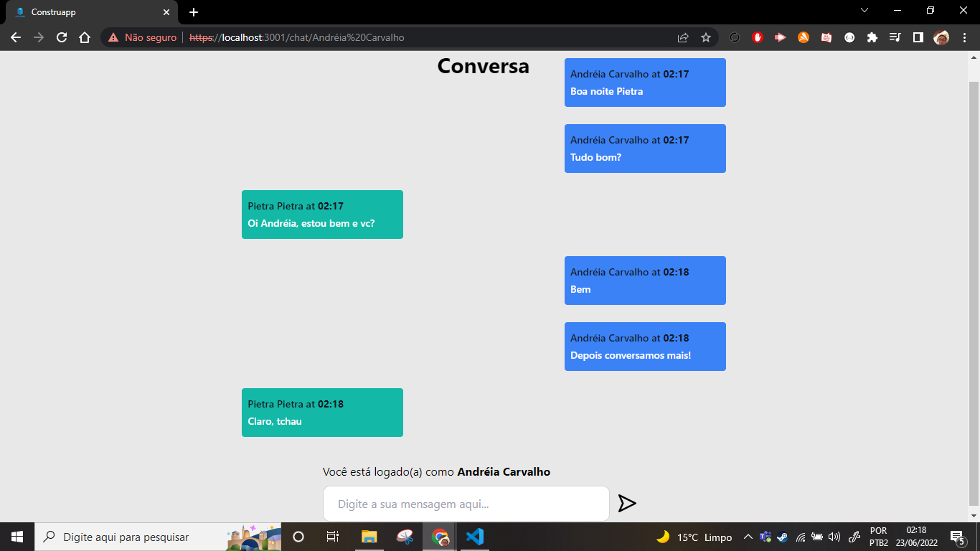
Task: Open Chrome three-dot menu
Action: 963,37
